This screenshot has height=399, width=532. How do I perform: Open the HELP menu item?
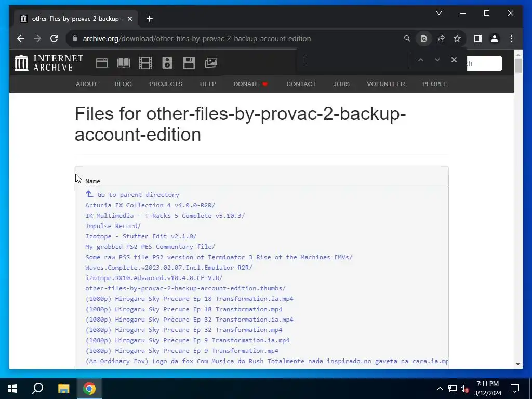(208, 84)
